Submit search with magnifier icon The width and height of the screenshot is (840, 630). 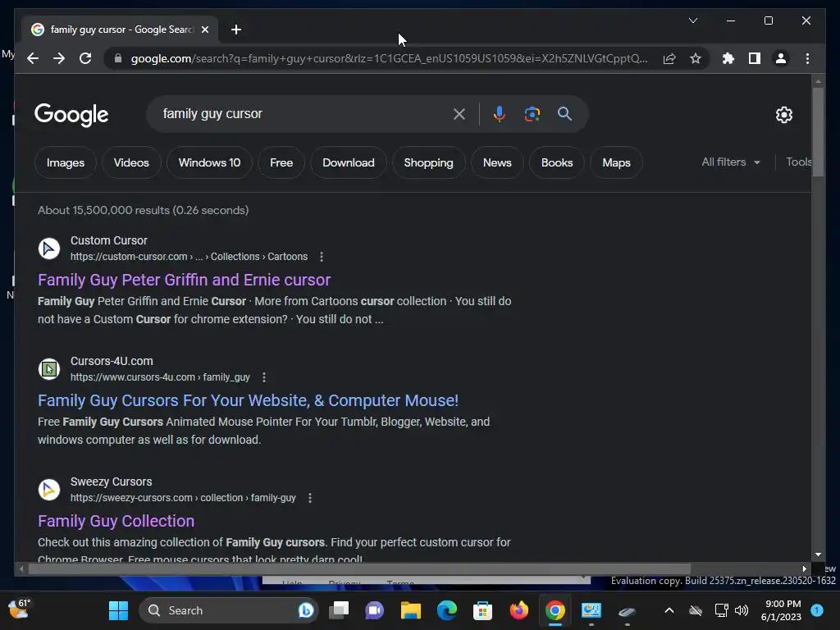pyautogui.click(x=564, y=114)
